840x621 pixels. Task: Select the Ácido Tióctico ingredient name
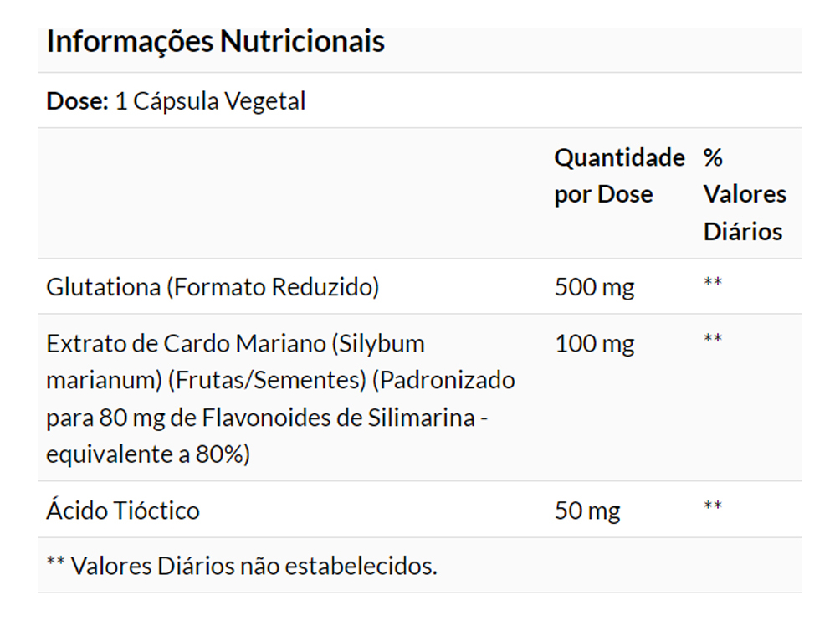[x=123, y=510]
